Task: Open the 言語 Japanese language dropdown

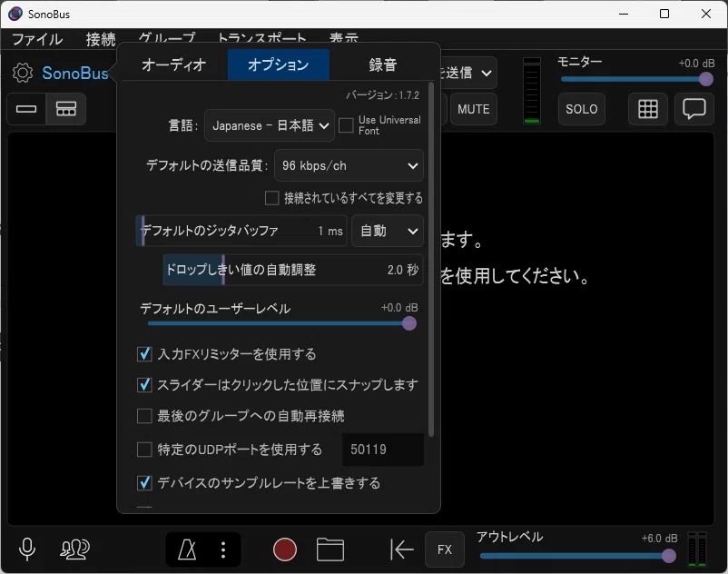Action: coord(270,125)
